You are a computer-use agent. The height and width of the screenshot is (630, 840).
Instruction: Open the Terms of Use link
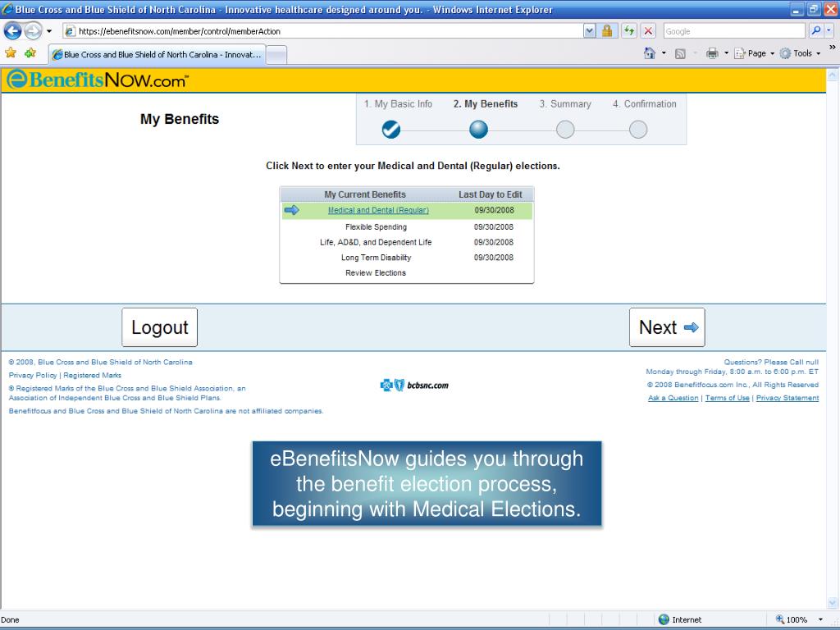pos(727,398)
